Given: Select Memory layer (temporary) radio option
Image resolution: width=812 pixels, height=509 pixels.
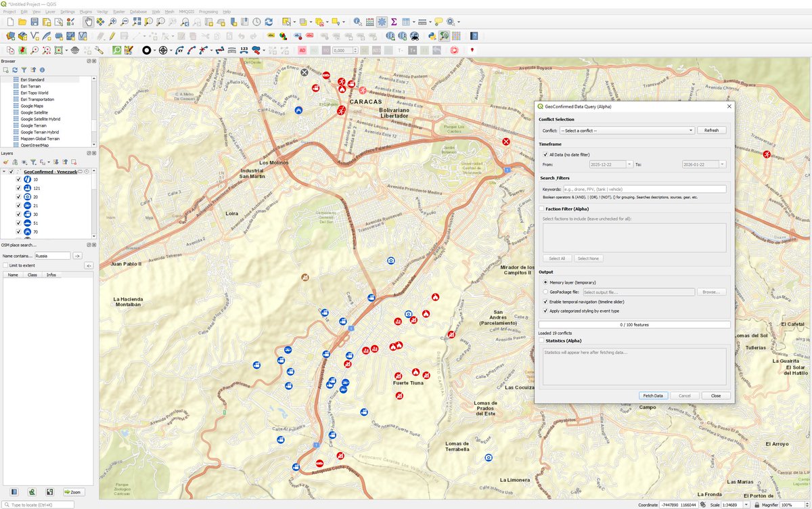Looking at the screenshot, I should point(545,282).
